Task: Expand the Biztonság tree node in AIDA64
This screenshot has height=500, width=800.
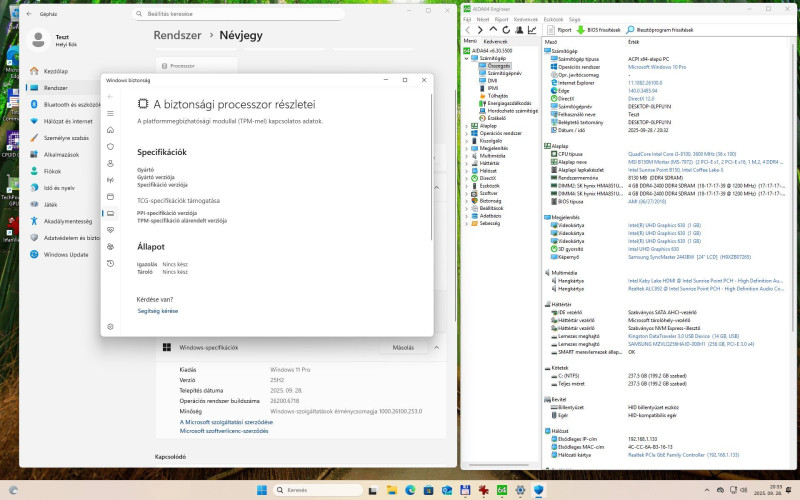Action: (466, 201)
